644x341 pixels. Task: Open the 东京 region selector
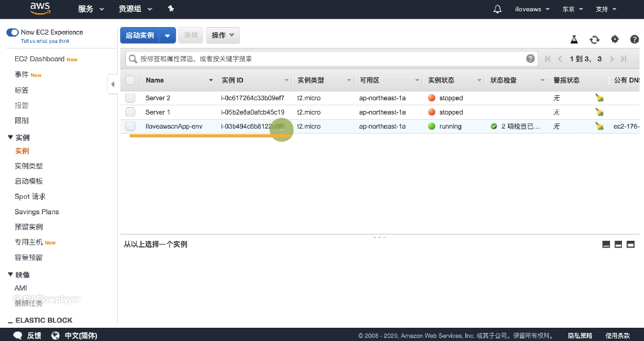point(572,9)
